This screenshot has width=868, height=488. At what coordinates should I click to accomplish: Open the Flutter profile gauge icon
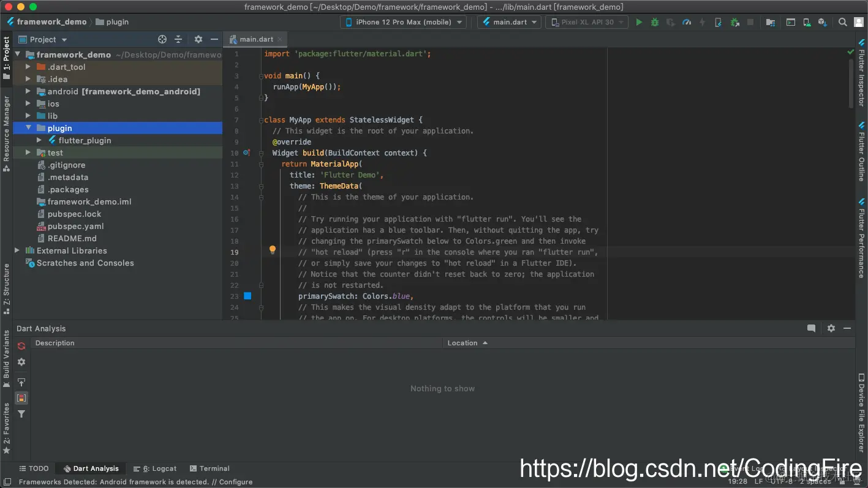coord(687,22)
